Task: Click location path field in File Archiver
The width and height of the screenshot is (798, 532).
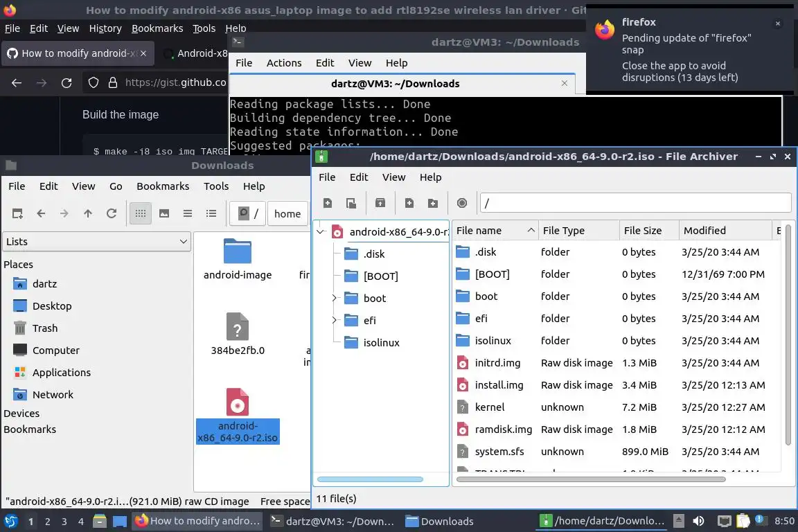Action: pos(636,203)
